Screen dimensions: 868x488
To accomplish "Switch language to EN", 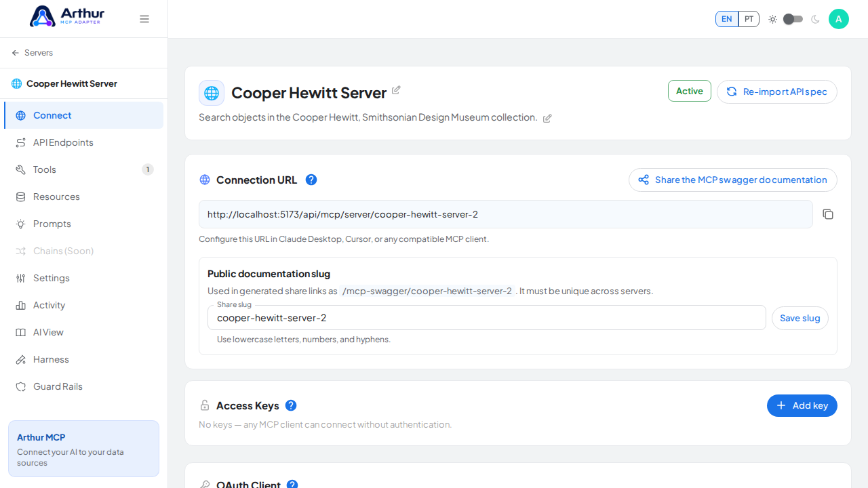I will [x=727, y=19].
